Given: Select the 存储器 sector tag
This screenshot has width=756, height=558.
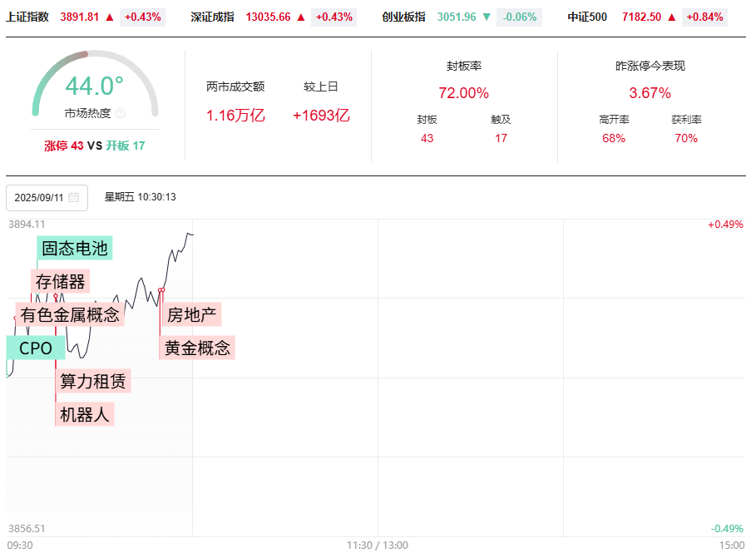Looking at the screenshot, I should click(61, 282).
